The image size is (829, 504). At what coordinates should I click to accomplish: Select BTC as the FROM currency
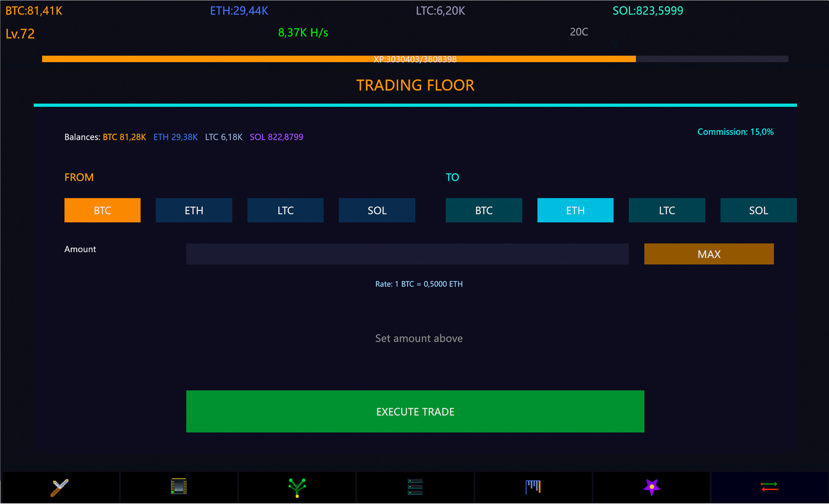tap(102, 210)
